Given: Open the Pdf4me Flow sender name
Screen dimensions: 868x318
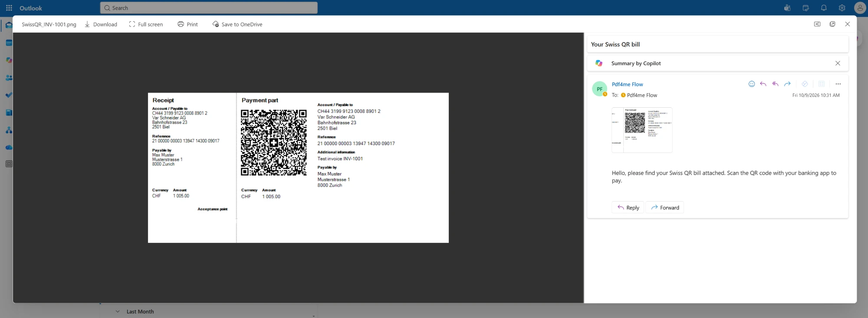Looking at the screenshot, I should [x=627, y=84].
